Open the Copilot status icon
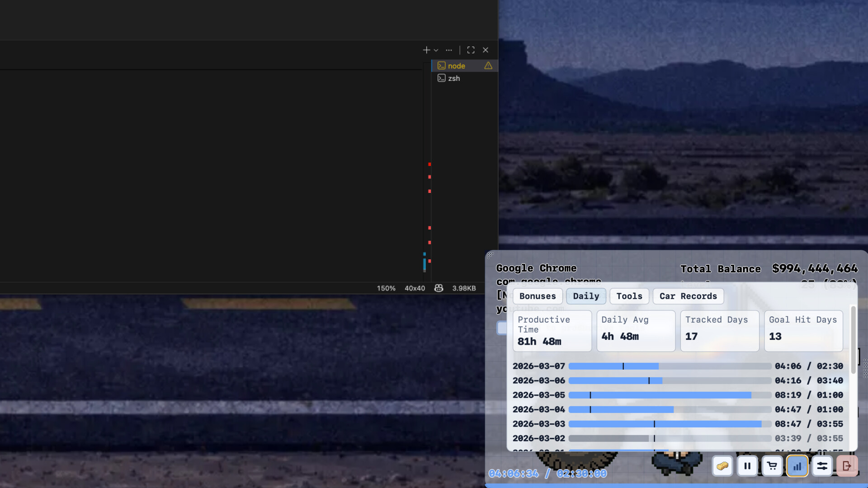 point(439,288)
